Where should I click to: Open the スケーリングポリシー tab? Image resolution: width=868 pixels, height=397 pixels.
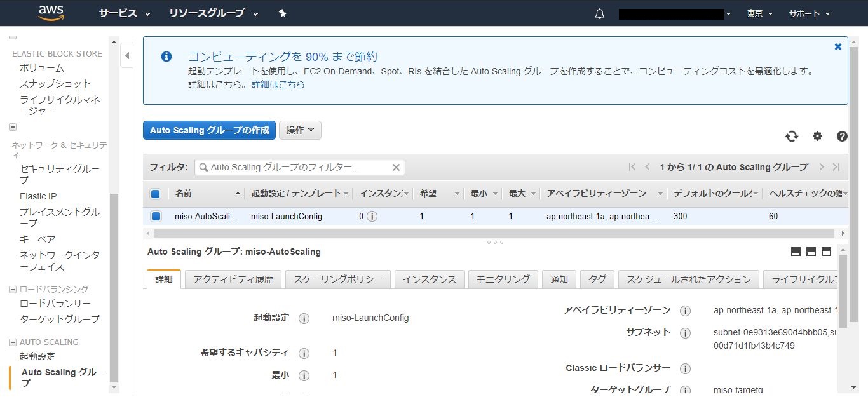pyautogui.click(x=337, y=279)
